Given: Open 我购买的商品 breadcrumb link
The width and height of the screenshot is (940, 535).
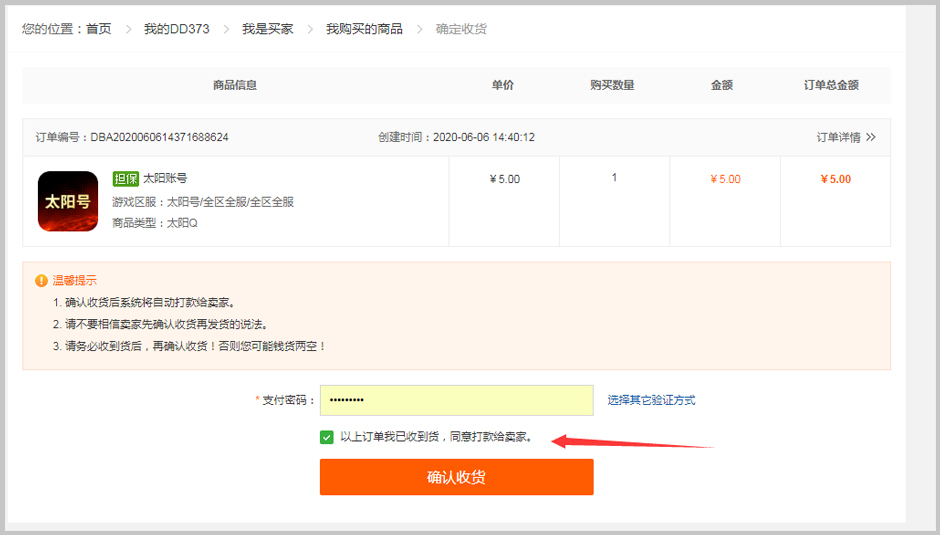Looking at the screenshot, I should (364, 29).
